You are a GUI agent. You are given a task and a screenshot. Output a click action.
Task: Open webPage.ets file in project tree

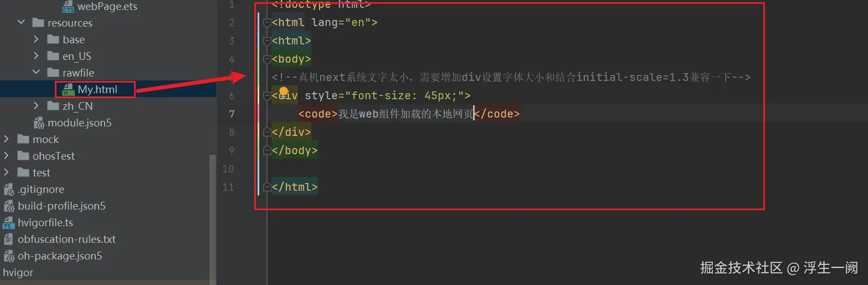point(107,7)
